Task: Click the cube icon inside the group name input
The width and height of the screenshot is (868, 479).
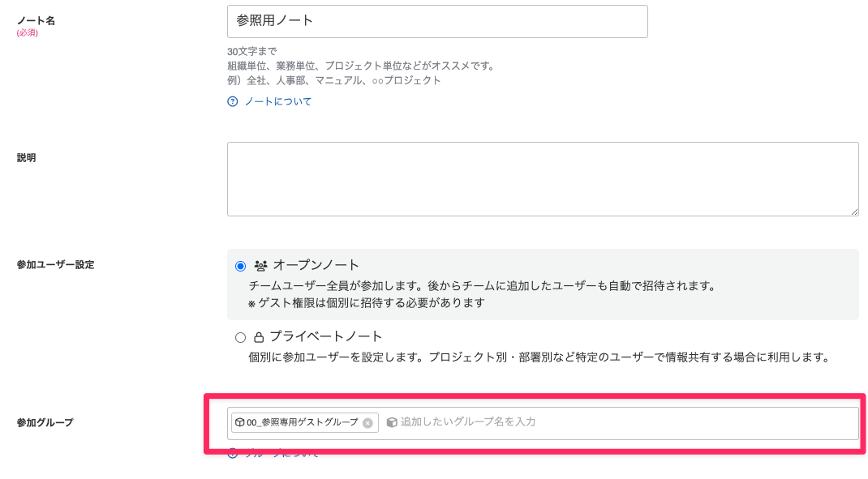Action: pos(393,422)
